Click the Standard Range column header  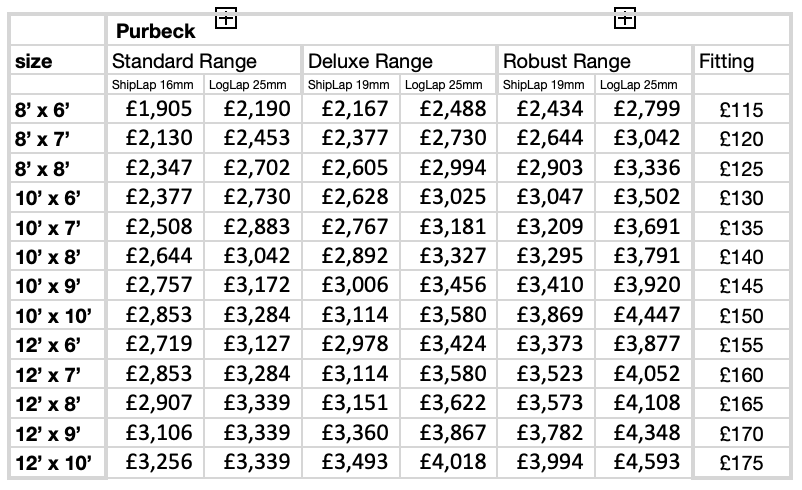point(184,62)
